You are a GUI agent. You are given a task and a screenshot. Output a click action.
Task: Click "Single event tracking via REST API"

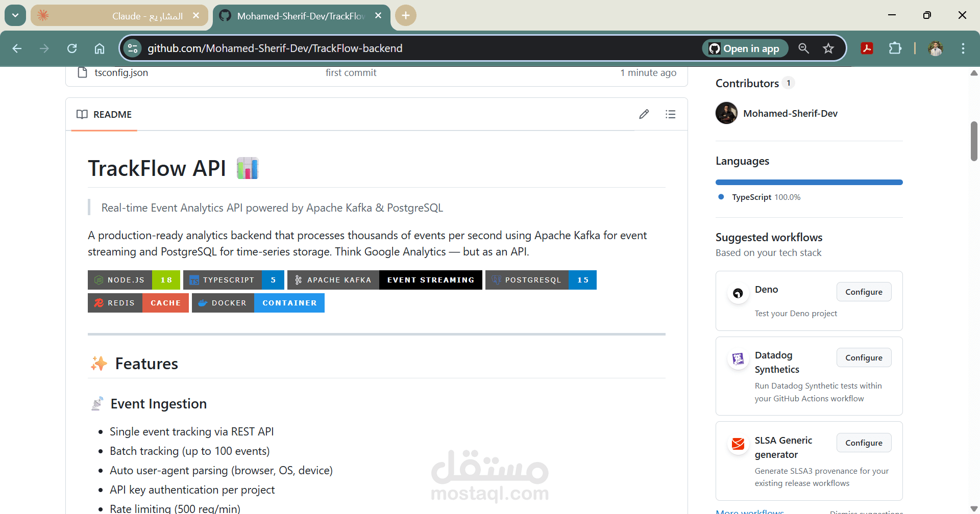click(x=191, y=431)
